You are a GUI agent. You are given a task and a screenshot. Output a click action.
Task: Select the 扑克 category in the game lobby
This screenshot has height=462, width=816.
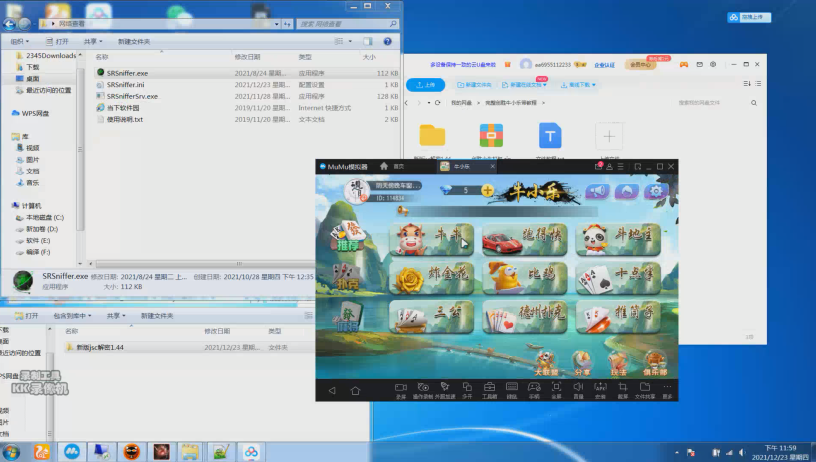click(x=347, y=276)
